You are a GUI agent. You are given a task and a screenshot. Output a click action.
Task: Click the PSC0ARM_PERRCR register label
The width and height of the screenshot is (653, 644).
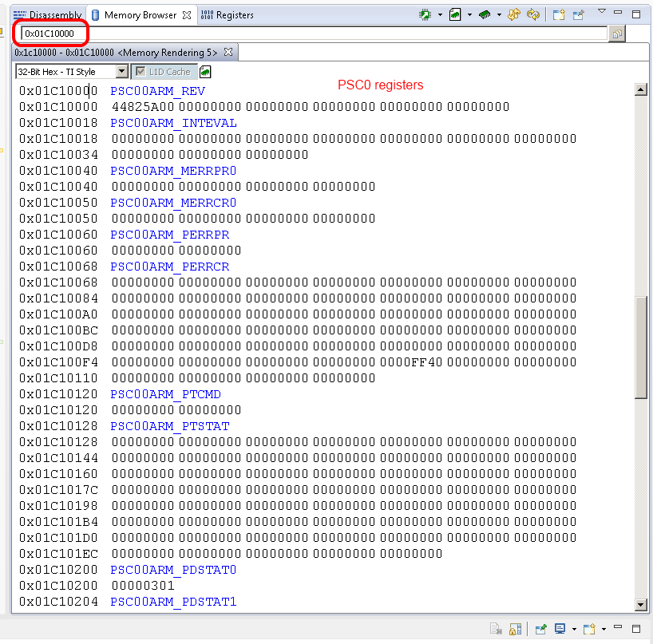[169, 267]
